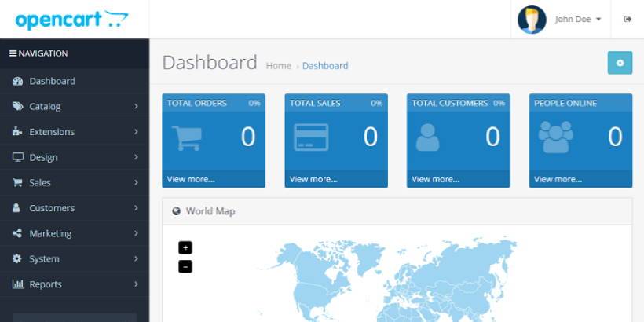Open the System sidebar menu
Image resolution: width=644 pixels, height=322 pixels.
(x=44, y=258)
